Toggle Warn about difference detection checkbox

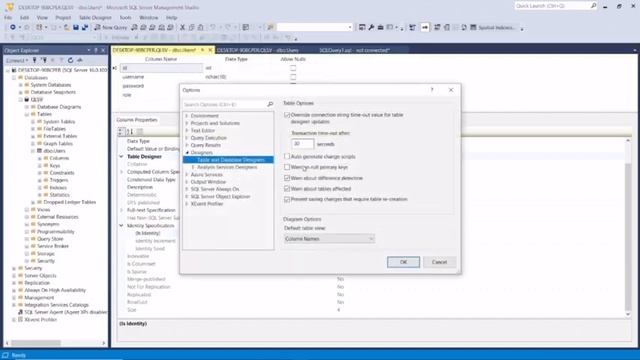(287, 178)
